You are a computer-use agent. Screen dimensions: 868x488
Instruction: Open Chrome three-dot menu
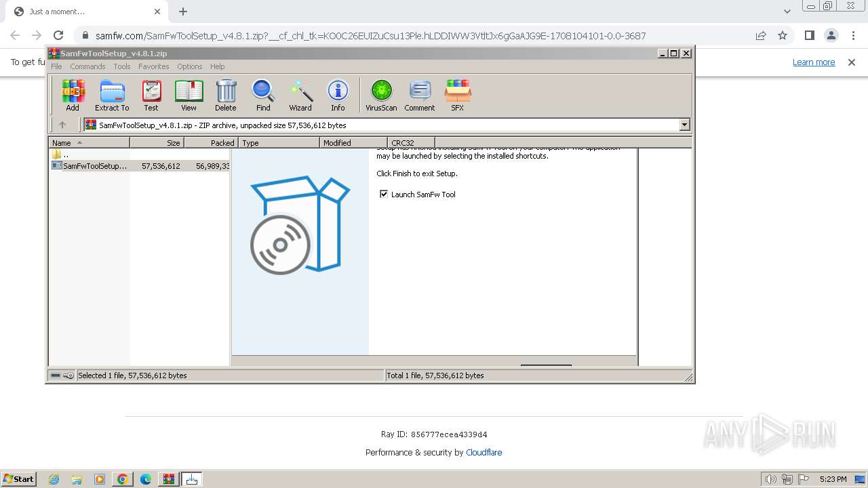click(852, 35)
